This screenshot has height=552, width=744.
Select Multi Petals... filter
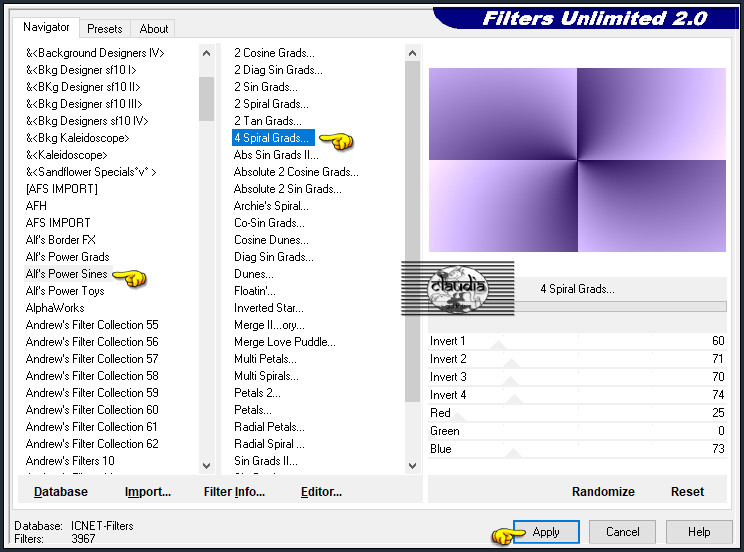265,359
